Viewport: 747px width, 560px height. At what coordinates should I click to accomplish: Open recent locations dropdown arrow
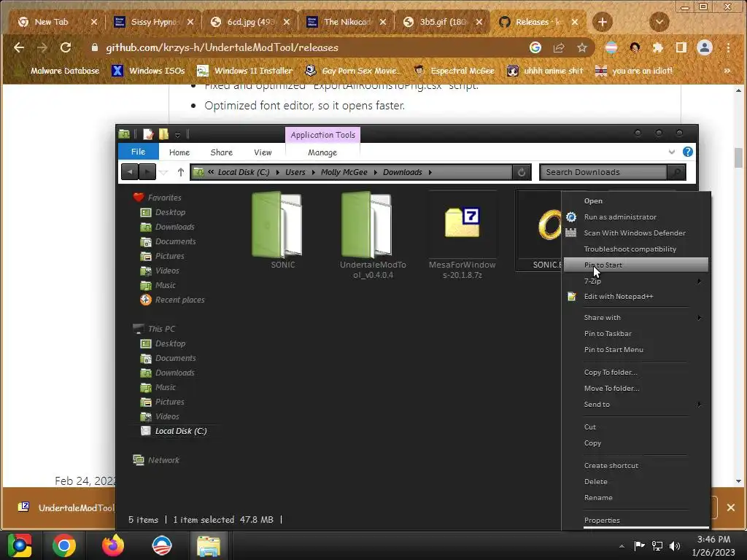[163, 172]
